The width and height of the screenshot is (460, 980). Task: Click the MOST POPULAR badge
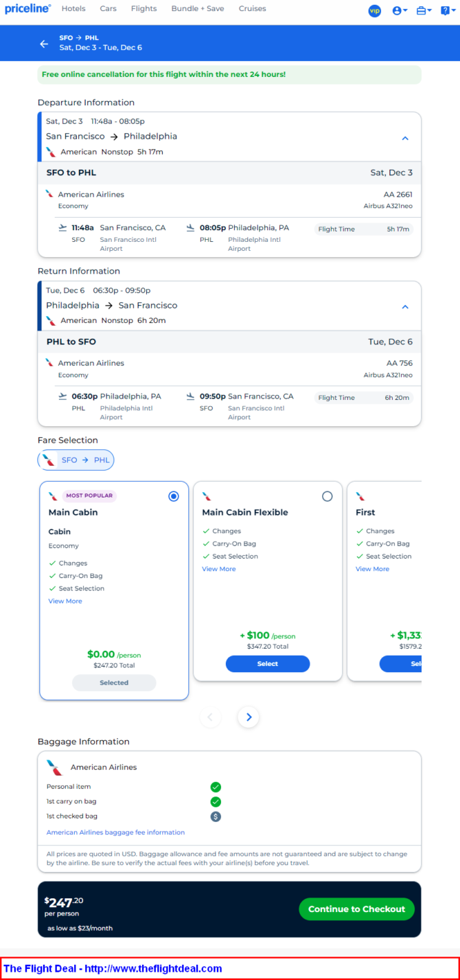coord(89,495)
